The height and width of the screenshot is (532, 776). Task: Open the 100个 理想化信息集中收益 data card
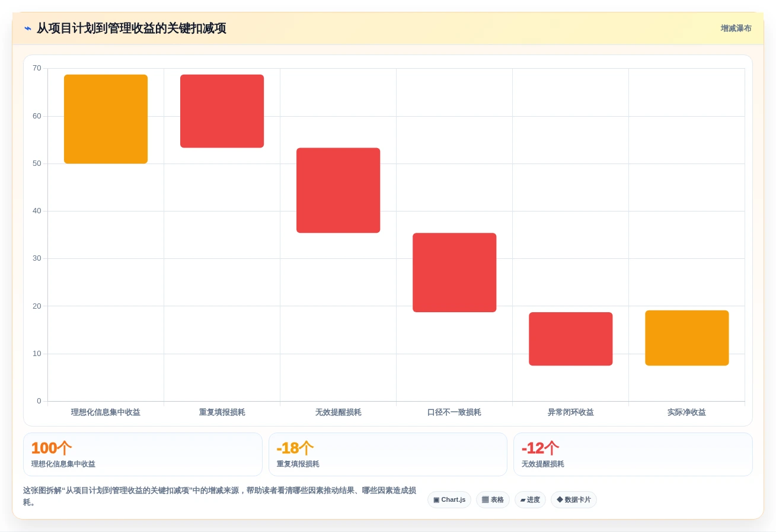[143, 454]
